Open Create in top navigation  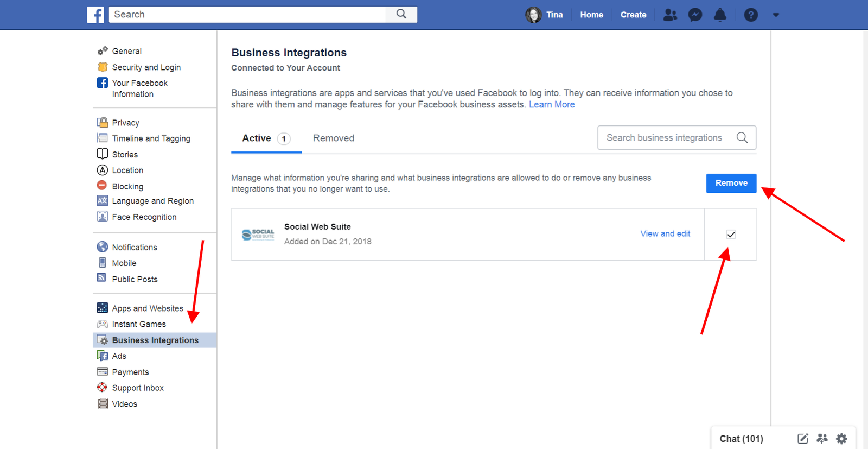coord(633,15)
